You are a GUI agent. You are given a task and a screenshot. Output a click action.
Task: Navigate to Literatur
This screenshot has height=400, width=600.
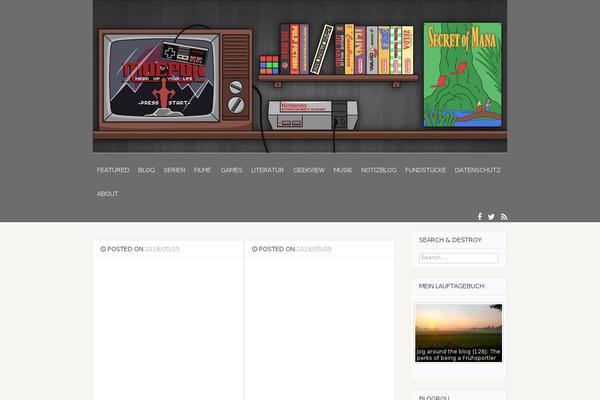click(x=267, y=170)
